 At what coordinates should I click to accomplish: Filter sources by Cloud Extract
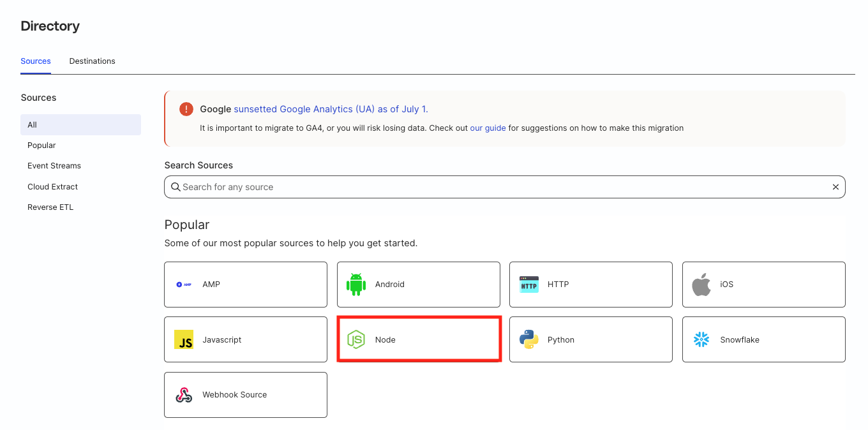coord(52,187)
